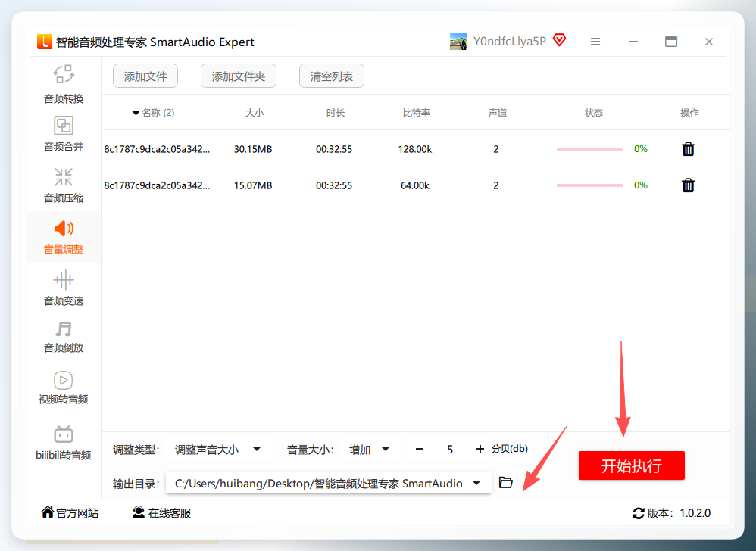Viewport: 756px width, 551px height.
Task: Click the user avatar picture
Action: (x=458, y=42)
